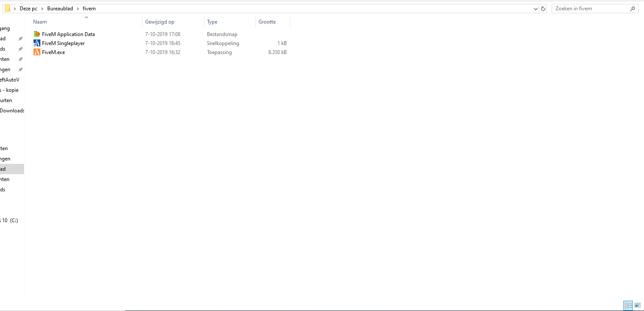644x311 pixels.
Task: Click the date 7-10-2019 17:08
Action: [163, 34]
